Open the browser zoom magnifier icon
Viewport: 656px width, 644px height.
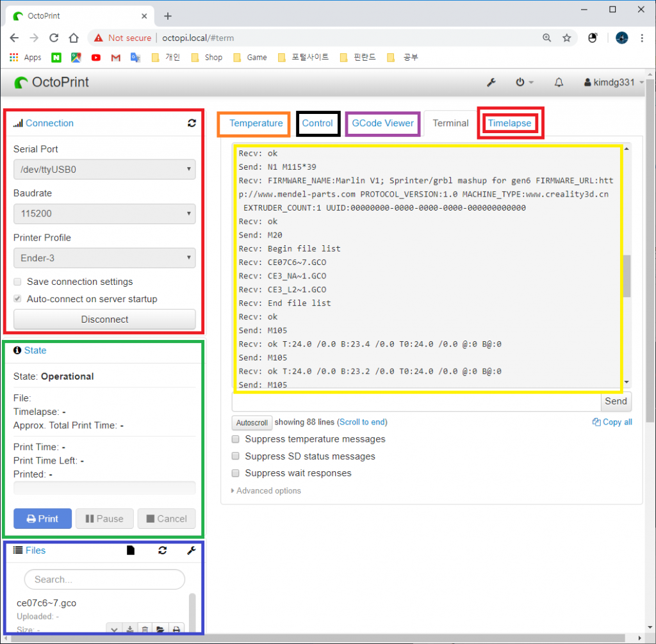coord(547,38)
